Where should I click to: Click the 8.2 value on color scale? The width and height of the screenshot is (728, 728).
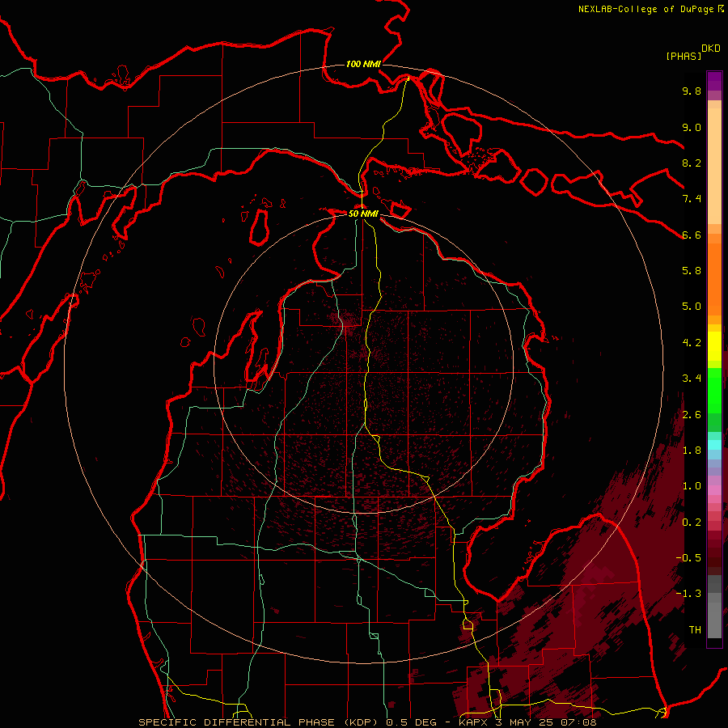point(692,163)
